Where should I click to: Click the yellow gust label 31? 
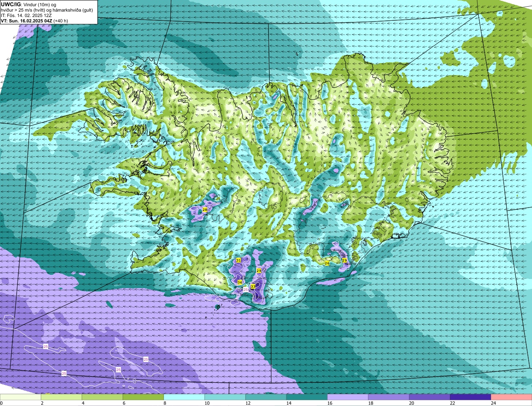[239, 260]
